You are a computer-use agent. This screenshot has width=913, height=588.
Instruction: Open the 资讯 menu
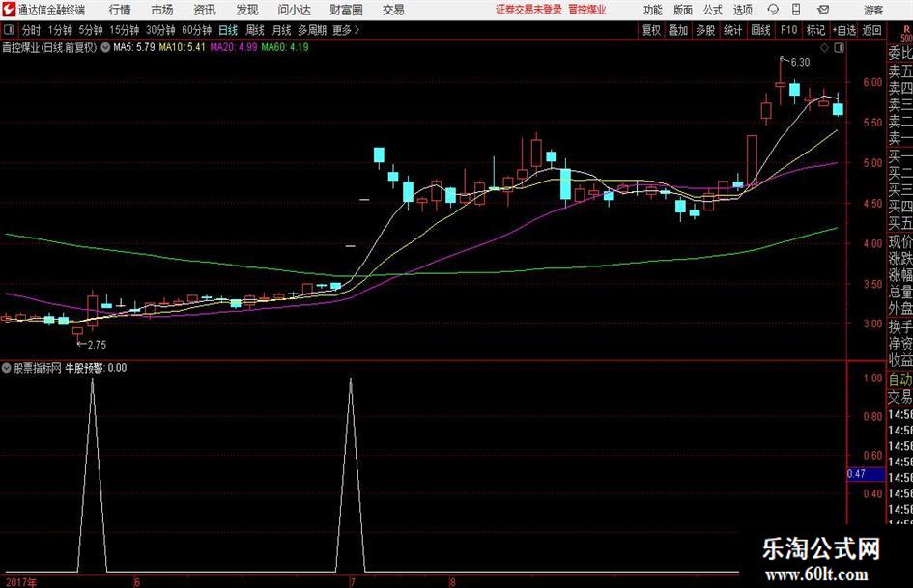(205, 10)
